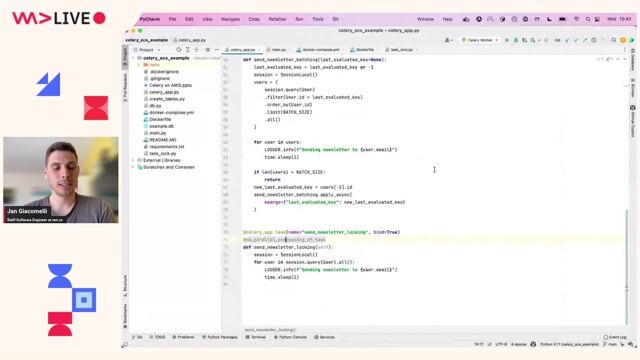Click the Wi-Fi status icon
This screenshot has width=640, height=360.
point(576,19)
